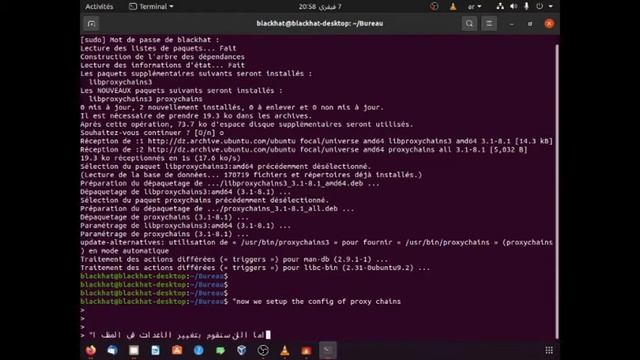Viewport: 640px width, 360px height.
Task: Open a new terminal tab
Action: pos(91,24)
